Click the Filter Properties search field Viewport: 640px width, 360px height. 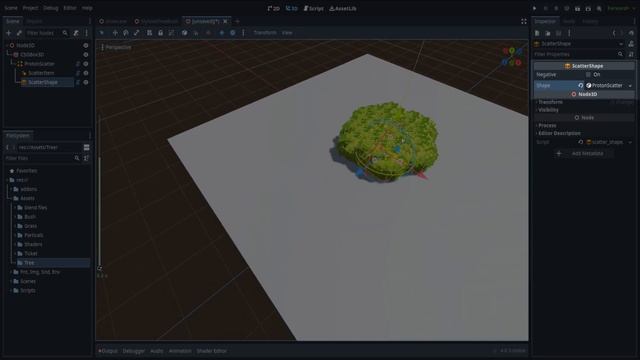point(578,54)
